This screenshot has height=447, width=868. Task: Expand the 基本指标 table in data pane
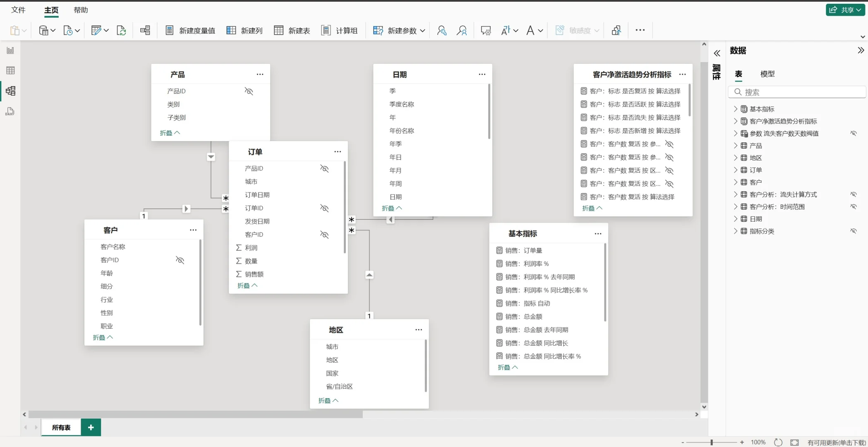click(736, 109)
